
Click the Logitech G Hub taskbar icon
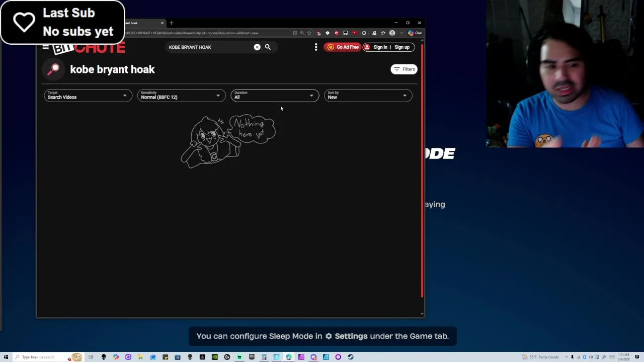pyautogui.click(x=227, y=357)
